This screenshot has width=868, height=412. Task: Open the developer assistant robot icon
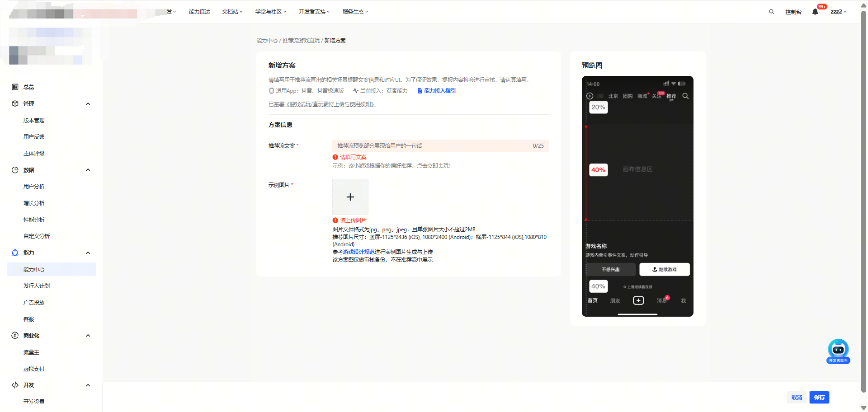(x=838, y=351)
